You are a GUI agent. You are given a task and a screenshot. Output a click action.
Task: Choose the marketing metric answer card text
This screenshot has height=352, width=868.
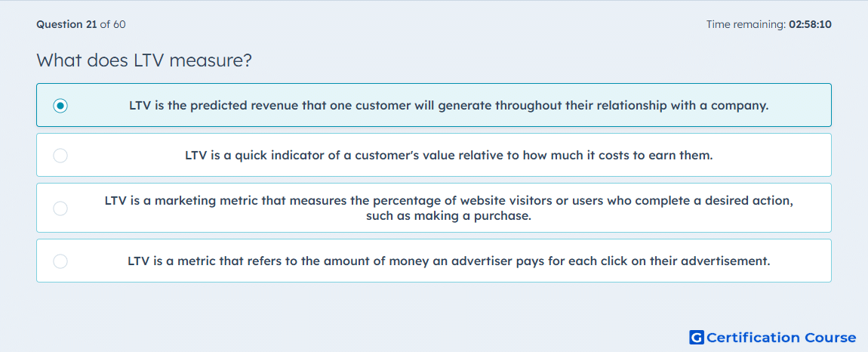pos(449,208)
